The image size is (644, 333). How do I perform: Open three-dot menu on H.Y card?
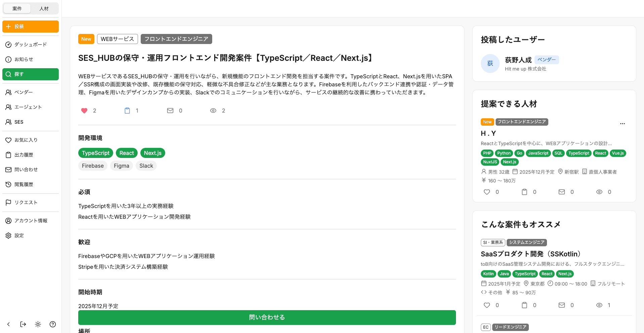tap(622, 124)
